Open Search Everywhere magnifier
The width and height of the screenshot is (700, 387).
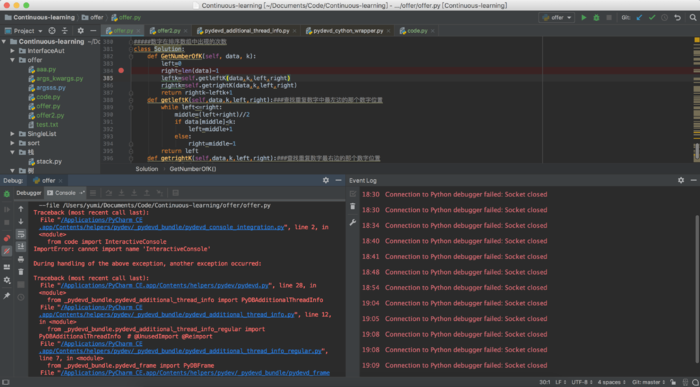693,18
